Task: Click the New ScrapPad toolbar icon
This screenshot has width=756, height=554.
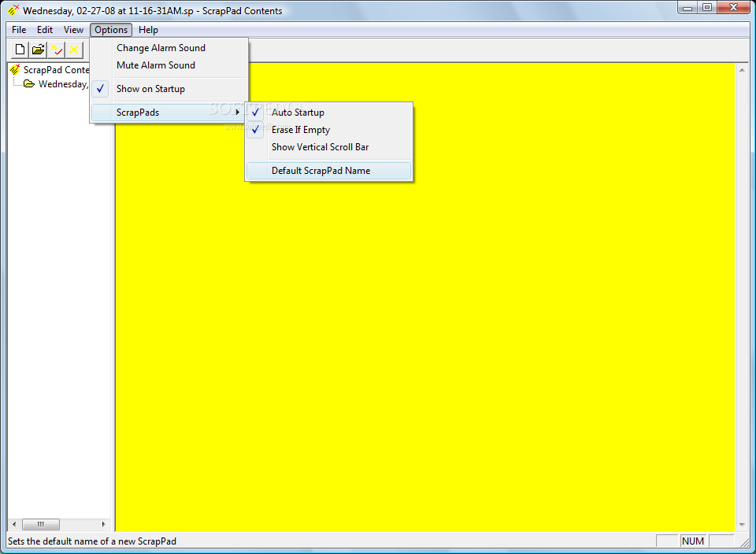Action: [20, 50]
